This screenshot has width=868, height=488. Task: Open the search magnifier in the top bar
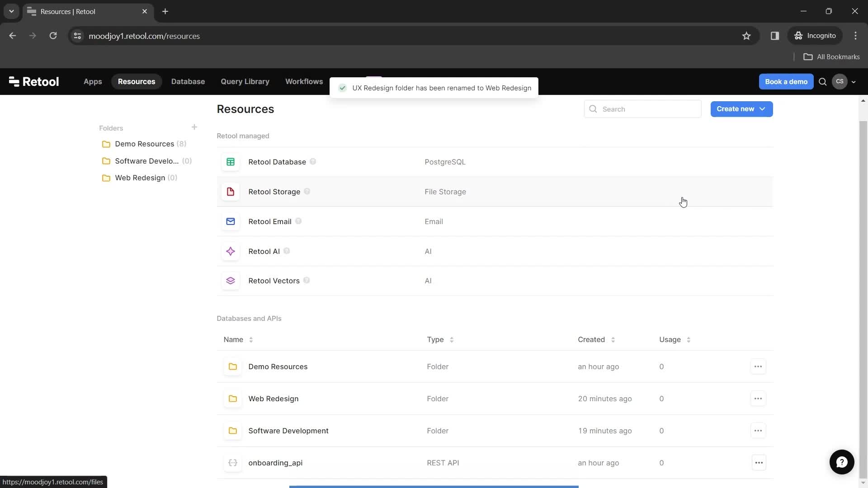[x=823, y=82]
